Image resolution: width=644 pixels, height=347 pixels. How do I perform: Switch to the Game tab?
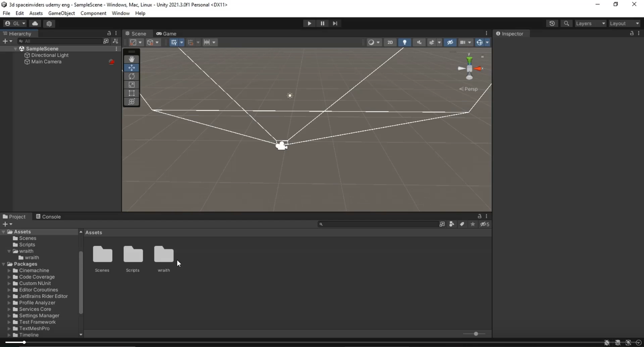point(166,34)
